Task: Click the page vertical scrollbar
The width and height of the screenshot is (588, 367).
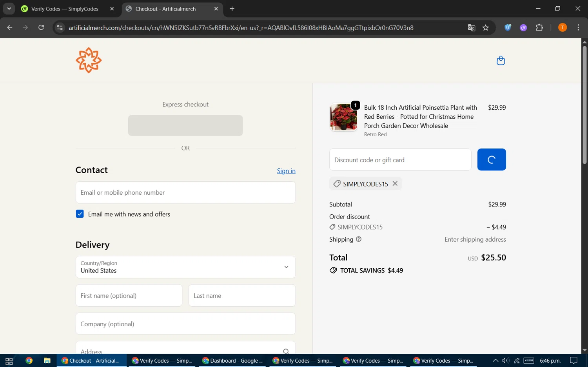Action: 584,105
